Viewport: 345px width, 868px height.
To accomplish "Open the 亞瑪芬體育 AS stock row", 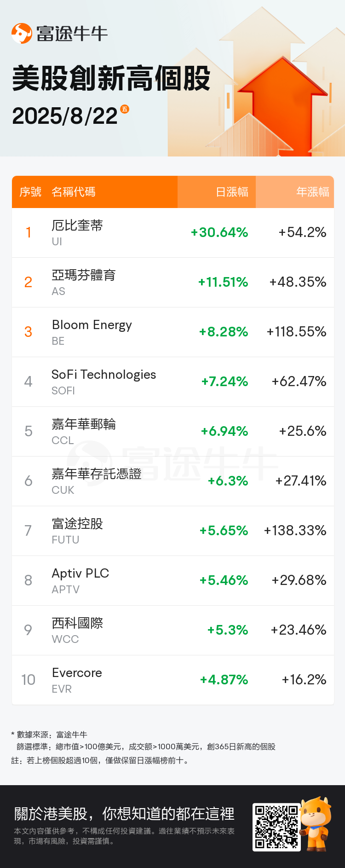I will [173, 283].
